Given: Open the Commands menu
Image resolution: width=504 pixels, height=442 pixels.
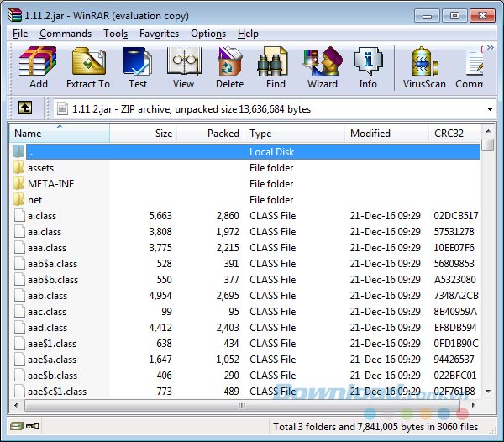Looking at the screenshot, I should (x=66, y=34).
